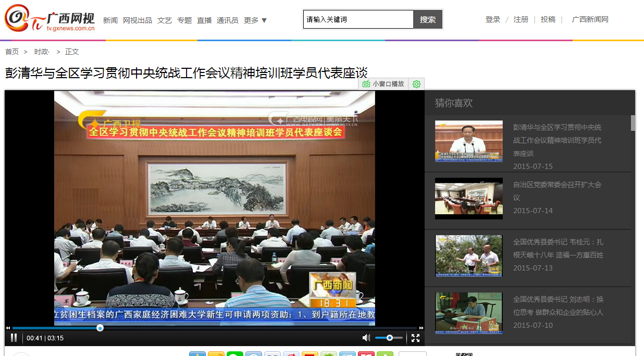
Task: Click the keyword search input box
Action: 358,20
